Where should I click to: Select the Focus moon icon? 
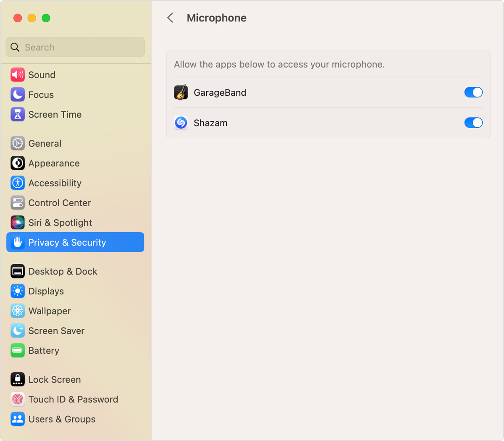[18, 94]
